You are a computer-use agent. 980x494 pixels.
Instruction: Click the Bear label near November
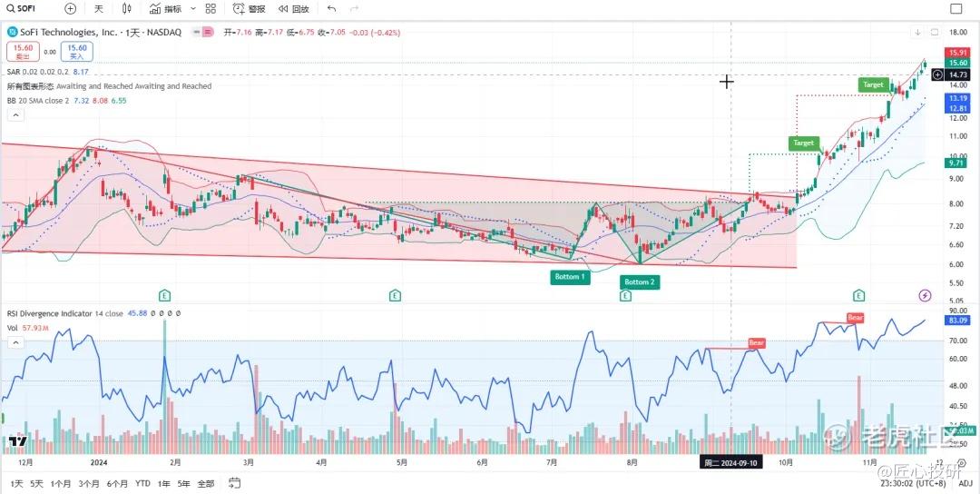coord(855,318)
